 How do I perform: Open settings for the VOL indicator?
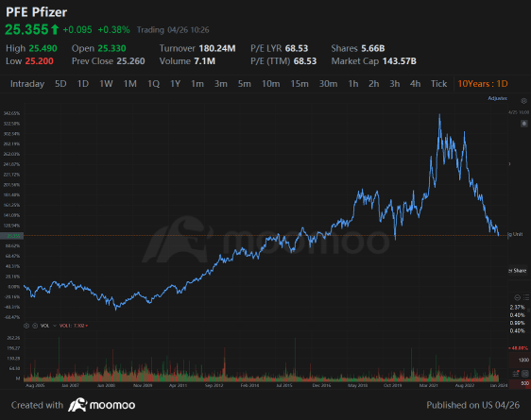pos(26,326)
